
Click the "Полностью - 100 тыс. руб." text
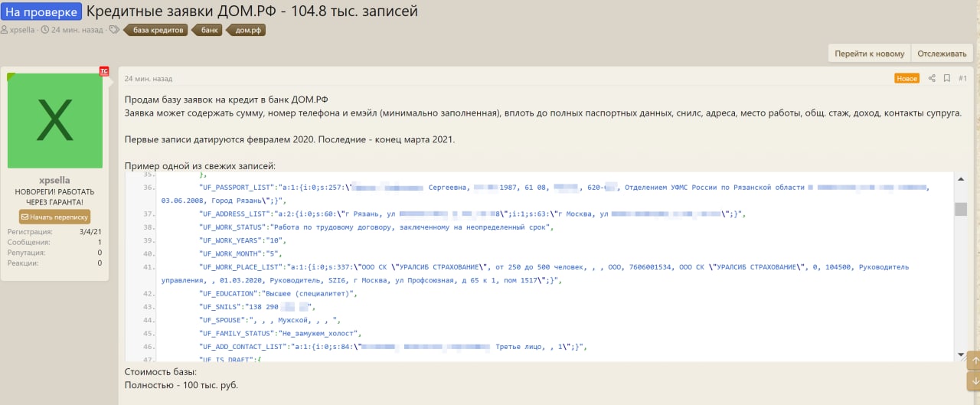(x=181, y=385)
